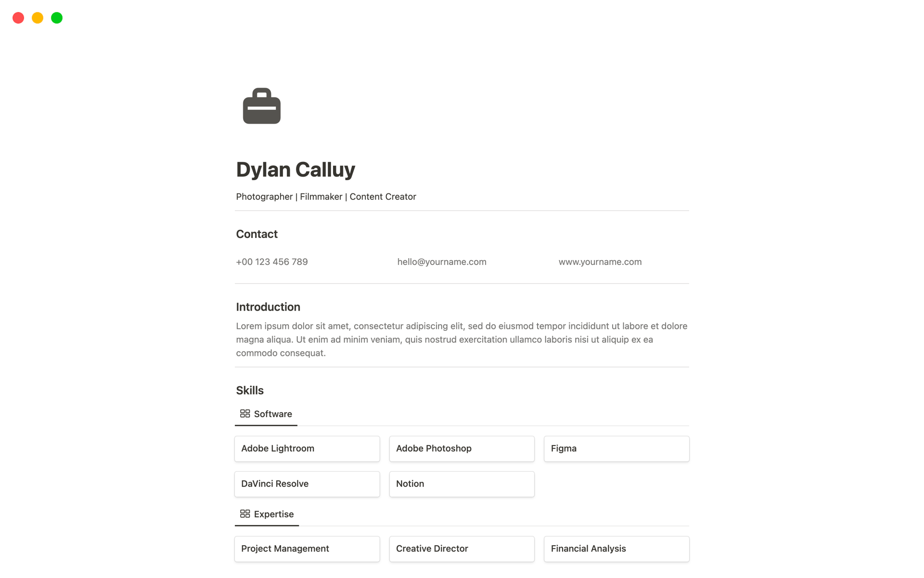Switch to the Expertise skills tab

click(273, 514)
